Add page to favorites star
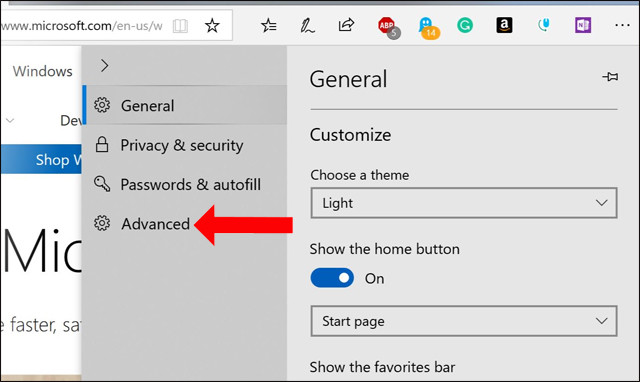The width and height of the screenshot is (640, 382). [212, 26]
